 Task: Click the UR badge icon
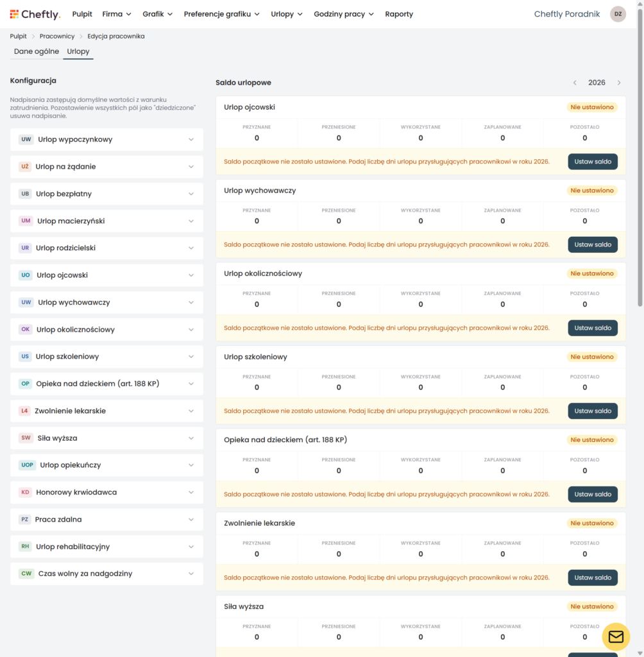pyautogui.click(x=25, y=248)
